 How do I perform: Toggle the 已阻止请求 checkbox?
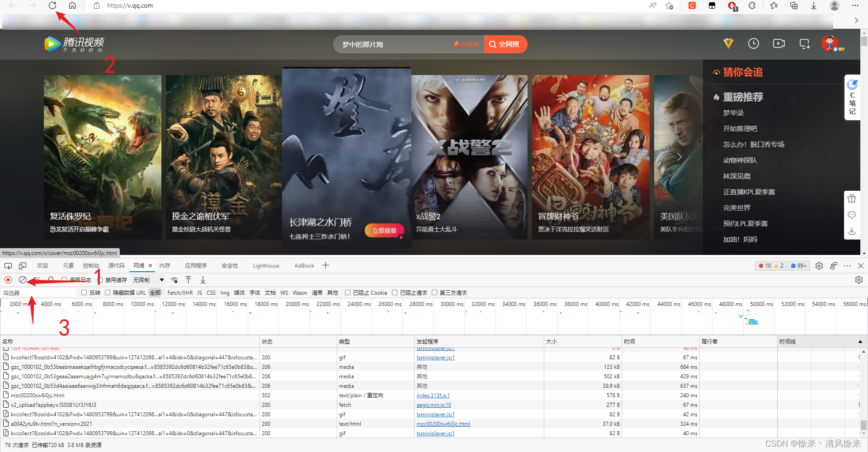[x=395, y=292]
